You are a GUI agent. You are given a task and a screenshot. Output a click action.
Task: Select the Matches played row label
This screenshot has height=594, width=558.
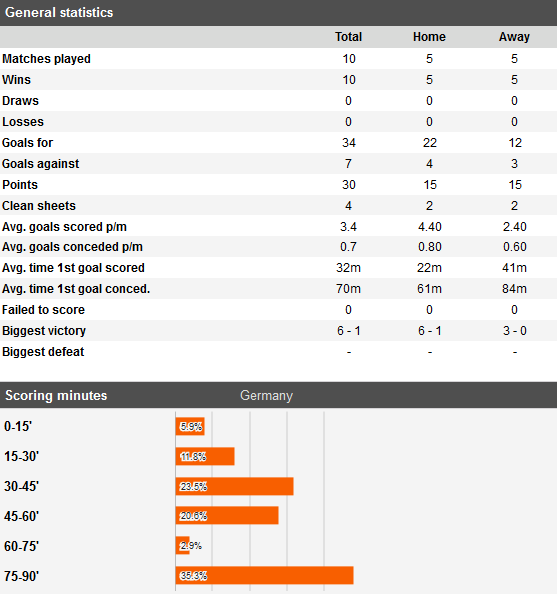tap(46, 59)
